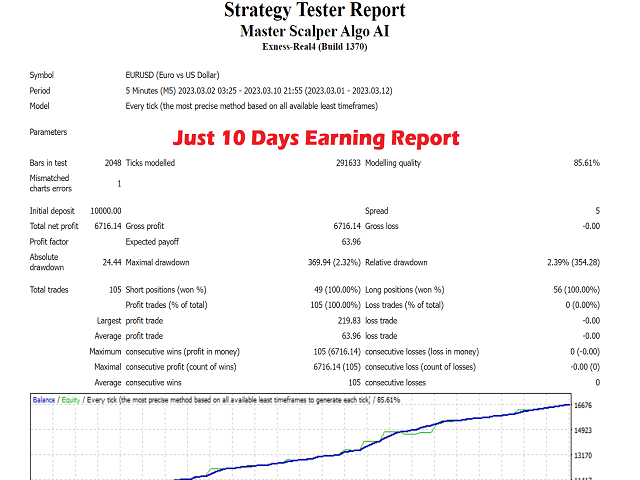Select the 2048 bars value

(x=113, y=163)
